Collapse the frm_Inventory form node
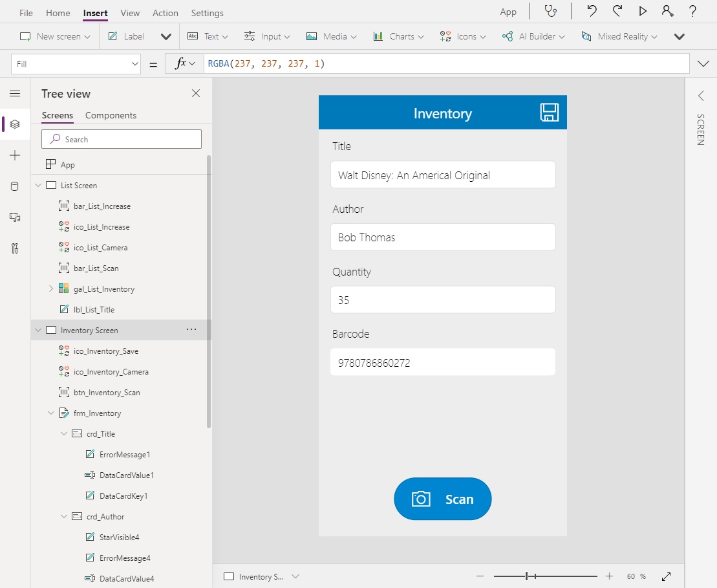The width and height of the screenshot is (717, 588). point(51,413)
